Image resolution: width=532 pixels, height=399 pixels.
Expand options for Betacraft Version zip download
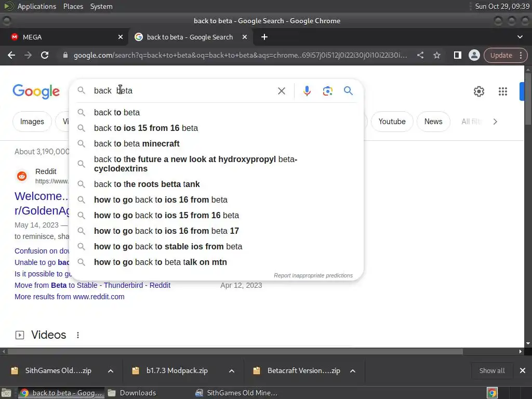[353, 371]
